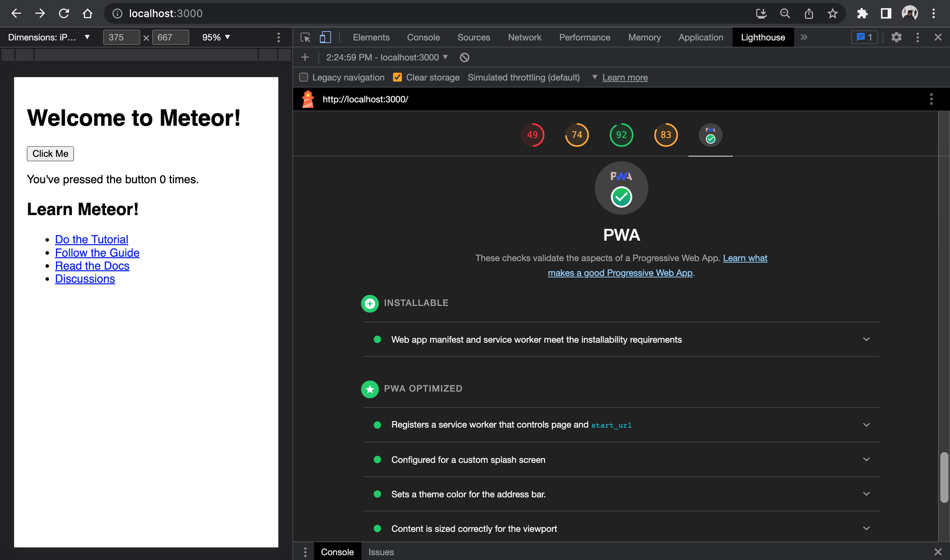Open the Dimensions device dropdown
950x560 pixels.
pos(49,37)
